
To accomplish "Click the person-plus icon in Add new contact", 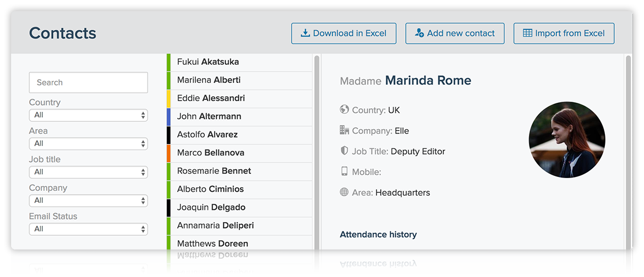I will point(419,33).
